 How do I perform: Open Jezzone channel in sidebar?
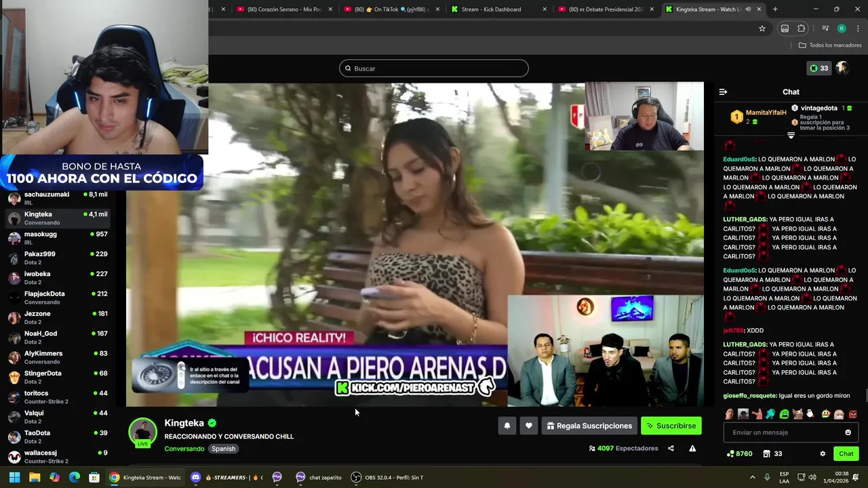58,317
